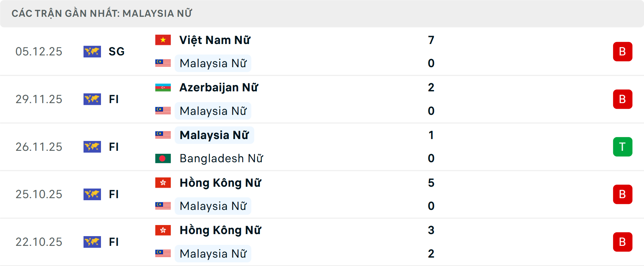Open the Bangladesh Nữ team page
The height and width of the screenshot is (266, 644).
click(221, 158)
